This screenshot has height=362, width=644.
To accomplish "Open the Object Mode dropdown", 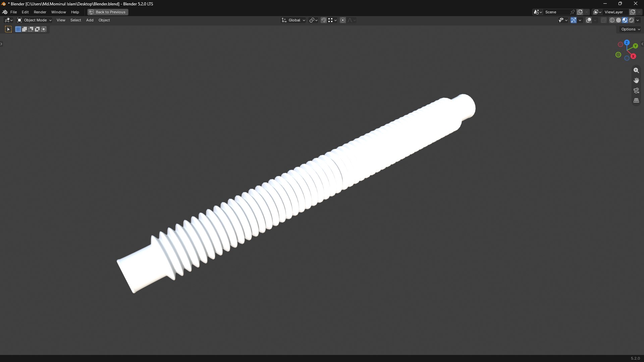I will [x=35, y=20].
